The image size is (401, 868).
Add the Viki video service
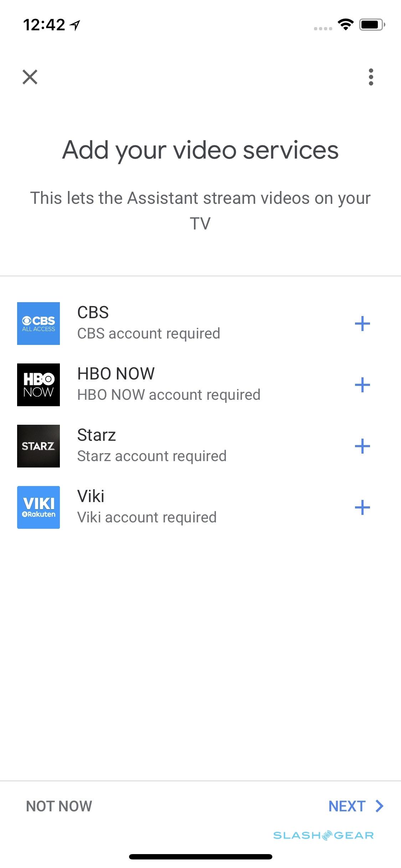click(x=363, y=507)
